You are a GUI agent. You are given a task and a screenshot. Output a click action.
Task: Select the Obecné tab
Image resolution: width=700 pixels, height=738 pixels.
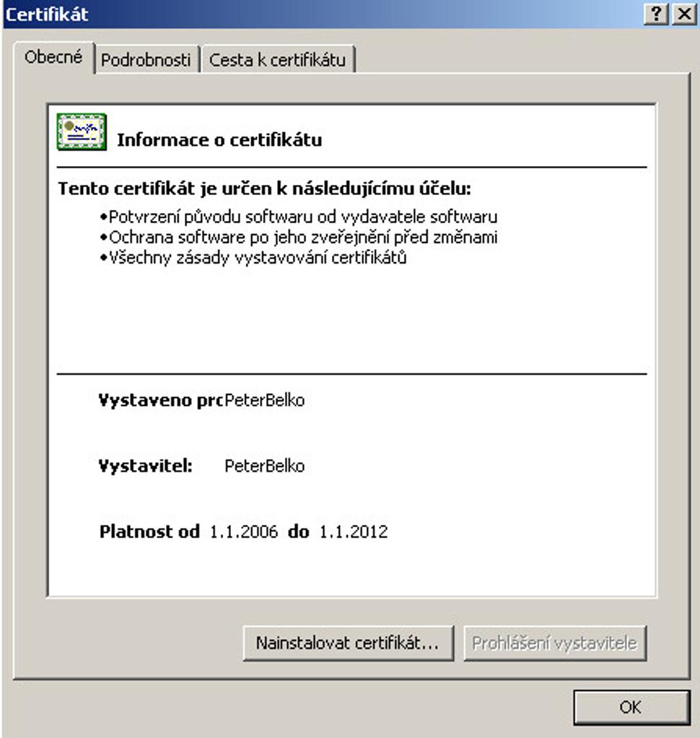[53, 58]
